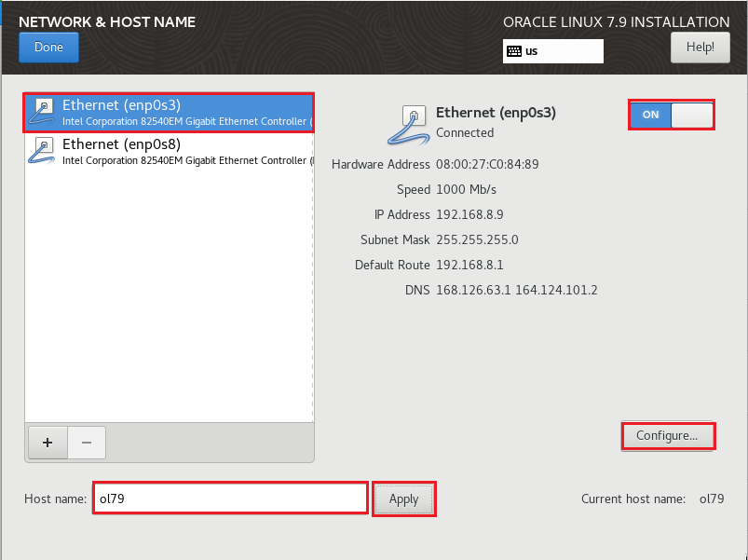The image size is (748, 560).
Task: Remove selected device with minus button
Action: pyautogui.click(x=87, y=443)
